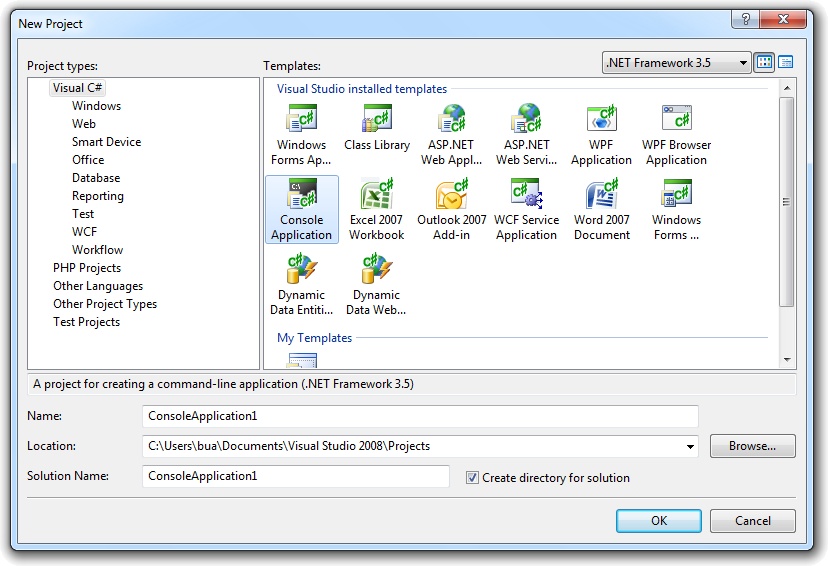The width and height of the screenshot is (828, 566).
Task: Expand the Location path dropdown
Action: [690, 447]
